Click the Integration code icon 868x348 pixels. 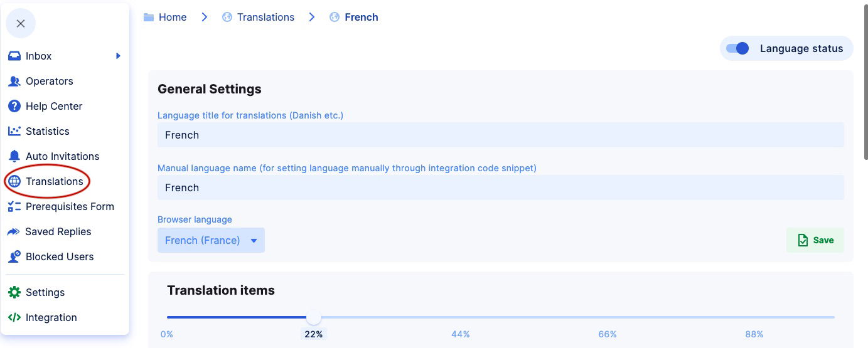coord(14,317)
